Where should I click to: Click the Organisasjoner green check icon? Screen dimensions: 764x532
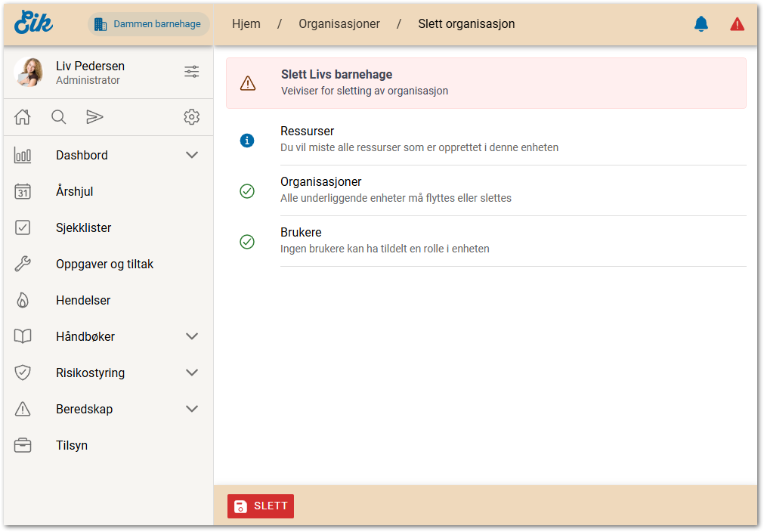[247, 191]
